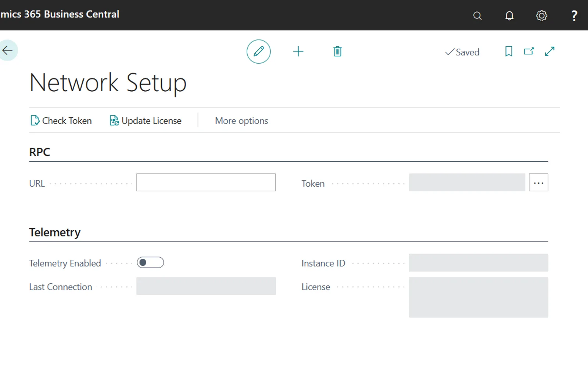
Task: Collapse the Telemetry section header
Action: (x=55, y=232)
